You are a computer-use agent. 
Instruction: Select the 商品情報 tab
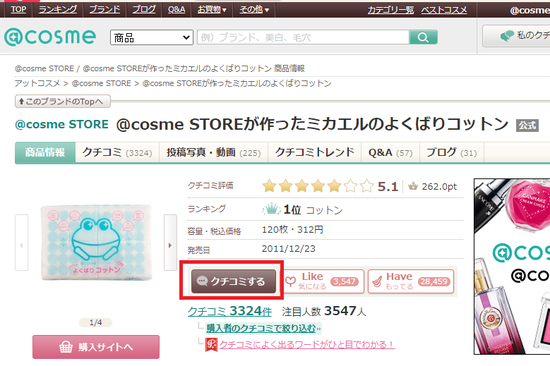[45, 152]
